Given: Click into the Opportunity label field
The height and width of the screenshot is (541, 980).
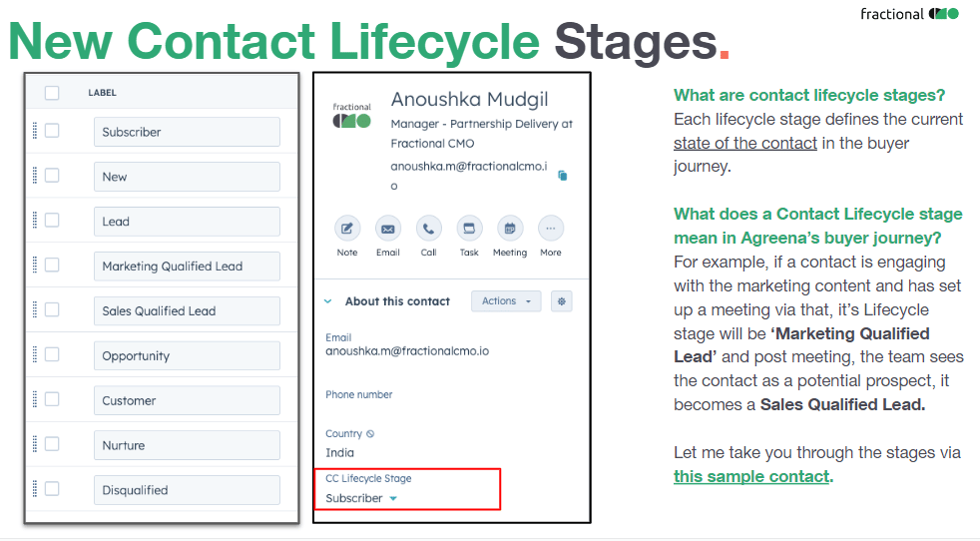Looking at the screenshot, I should [x=187, y=356].
